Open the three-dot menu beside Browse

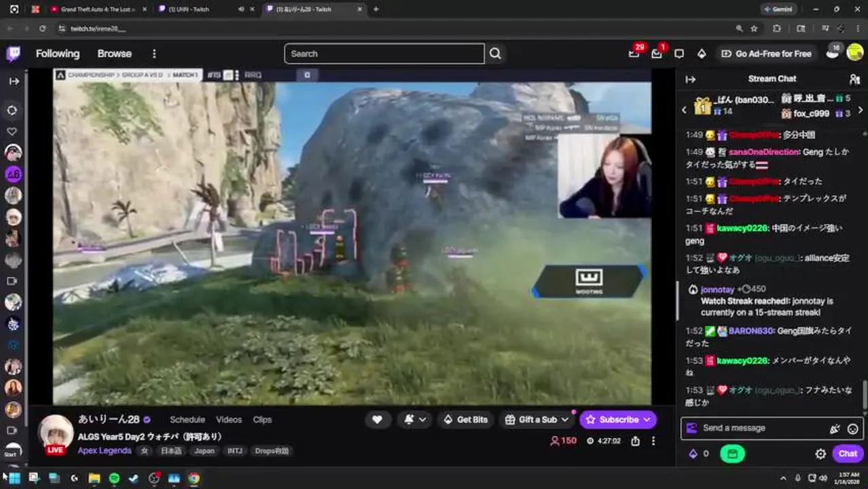coord(154,54)
